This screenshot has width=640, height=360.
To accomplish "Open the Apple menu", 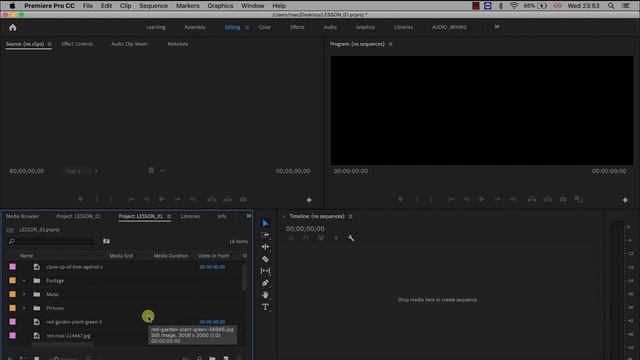I will coord(12,6).
